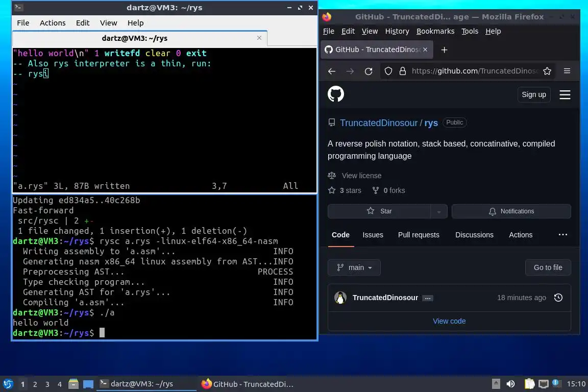
Task: Open Firefox Tools menu
Action: point(470,31)
